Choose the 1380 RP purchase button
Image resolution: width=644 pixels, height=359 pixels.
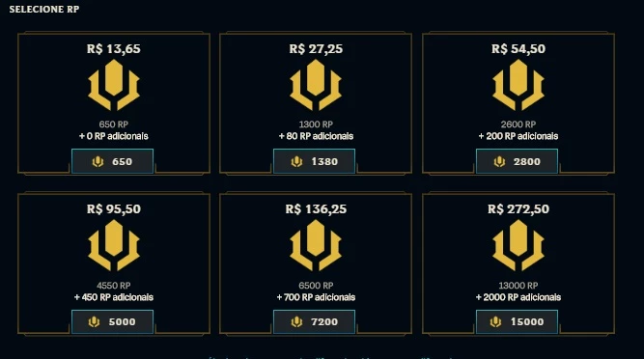(314, 161)
